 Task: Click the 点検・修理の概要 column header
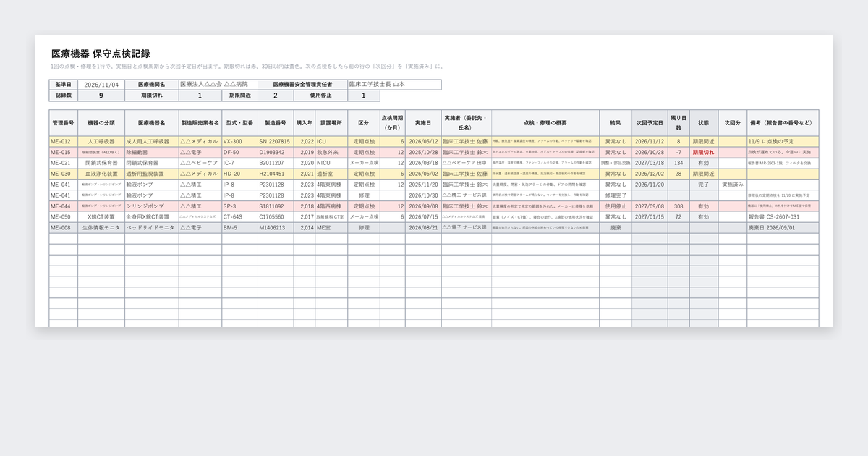point(545,123)
